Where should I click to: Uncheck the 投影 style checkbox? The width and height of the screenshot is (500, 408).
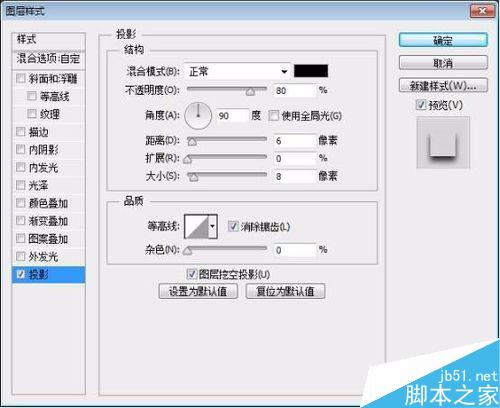pos(21,274)
